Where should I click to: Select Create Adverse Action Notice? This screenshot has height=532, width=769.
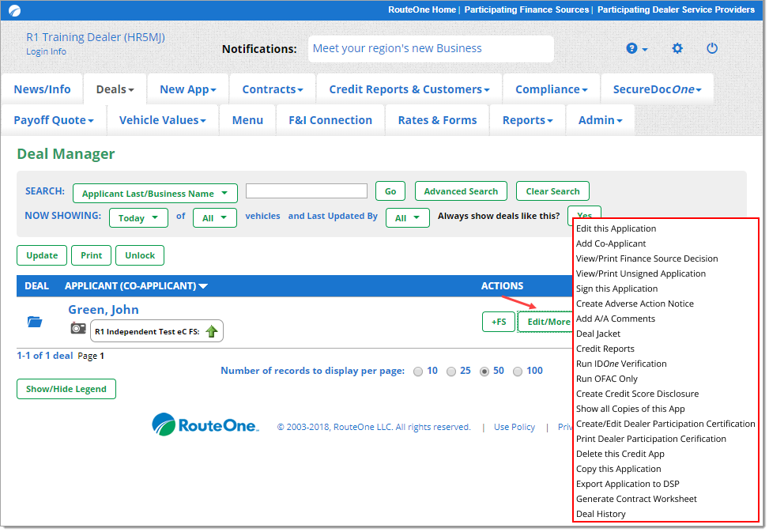tap(635, 304)
